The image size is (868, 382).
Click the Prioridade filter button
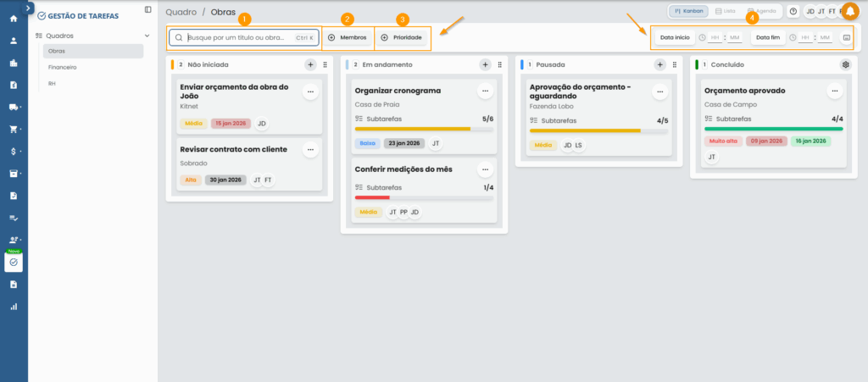(402, 38)
